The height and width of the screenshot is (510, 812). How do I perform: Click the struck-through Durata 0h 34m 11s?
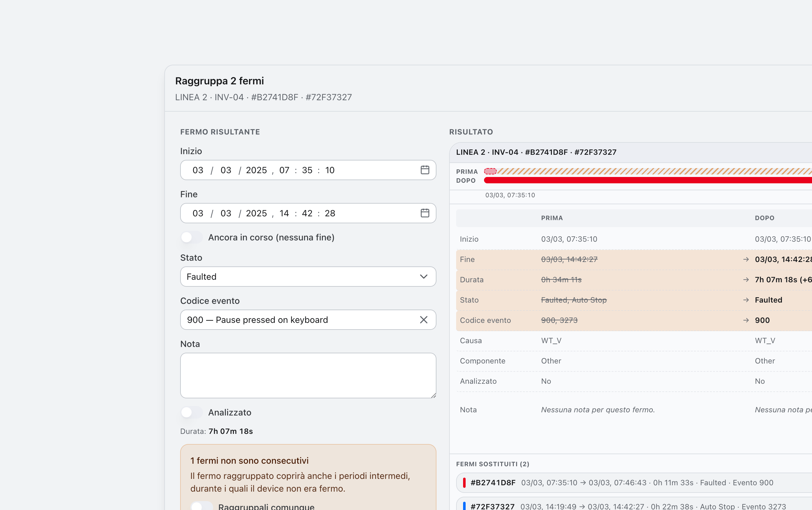coord(561,279)
